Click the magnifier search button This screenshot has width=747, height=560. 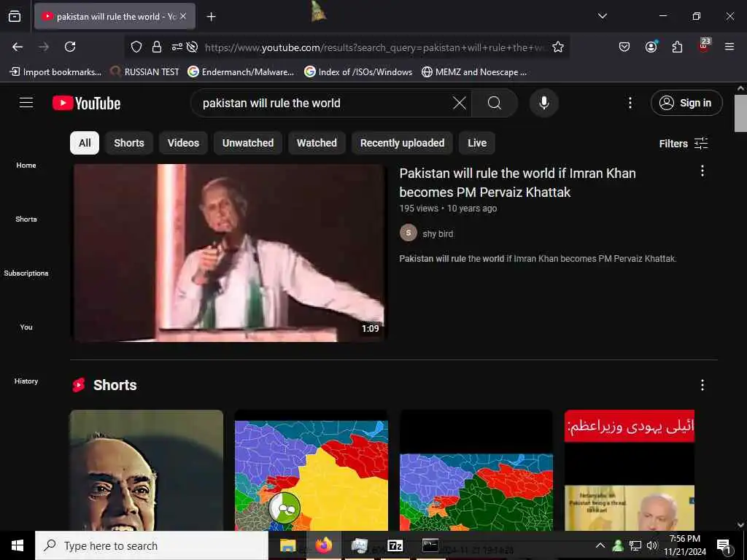coord(495,103)
